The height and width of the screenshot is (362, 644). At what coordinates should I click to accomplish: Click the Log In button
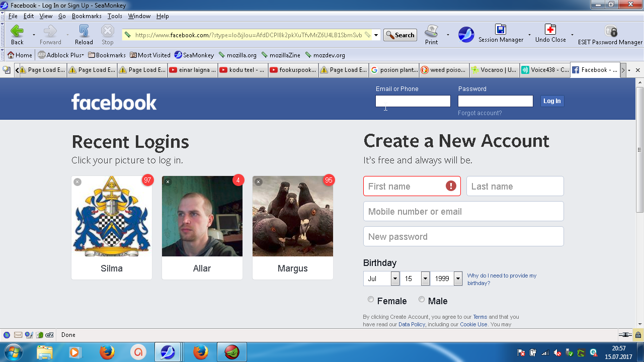coord(552,101)
